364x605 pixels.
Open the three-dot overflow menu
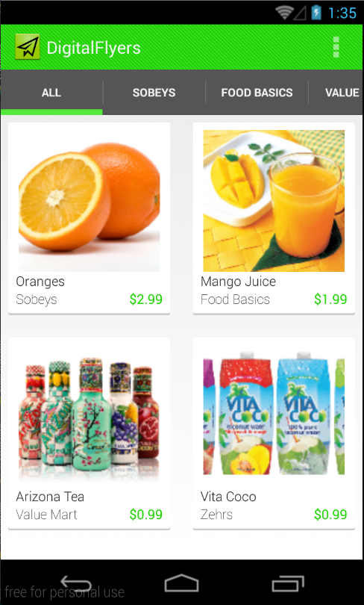click(x=336, y=47)
